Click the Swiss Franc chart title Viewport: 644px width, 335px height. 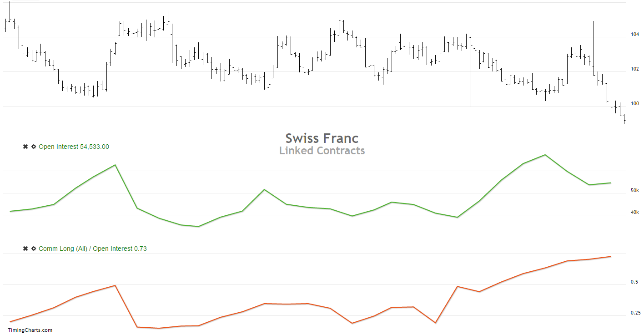[x=322, y=138]
